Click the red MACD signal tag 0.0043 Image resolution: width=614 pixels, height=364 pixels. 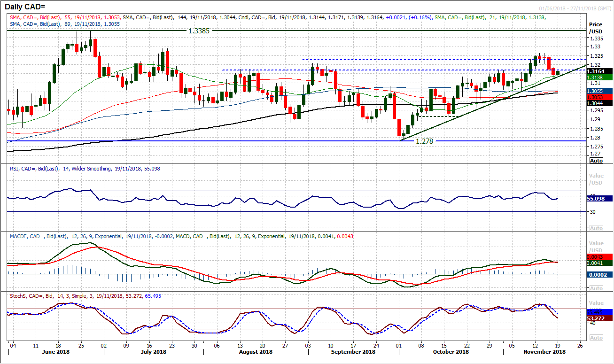pyautogui.click(x=600, y=257)
